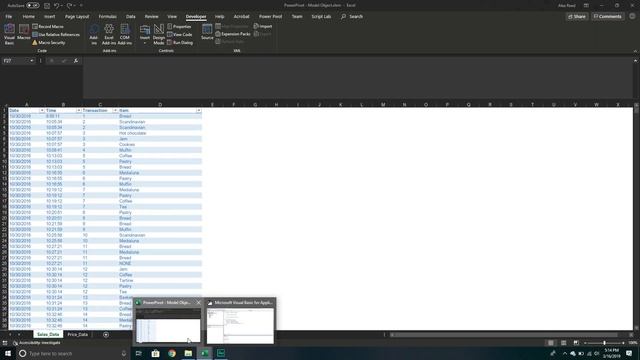Open the Transaction column filter dropdown
The image size is (640, 360).
115,111
